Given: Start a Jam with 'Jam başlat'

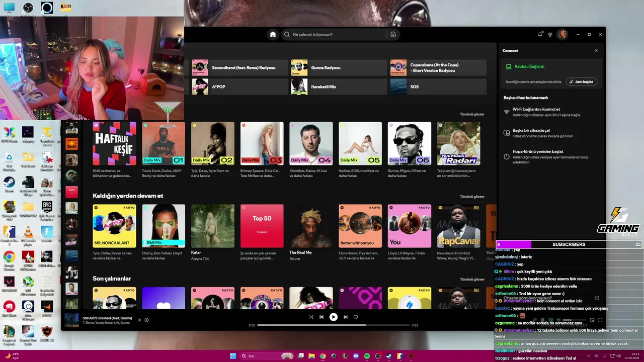Looking at the screenshot, I should (581, 81).
